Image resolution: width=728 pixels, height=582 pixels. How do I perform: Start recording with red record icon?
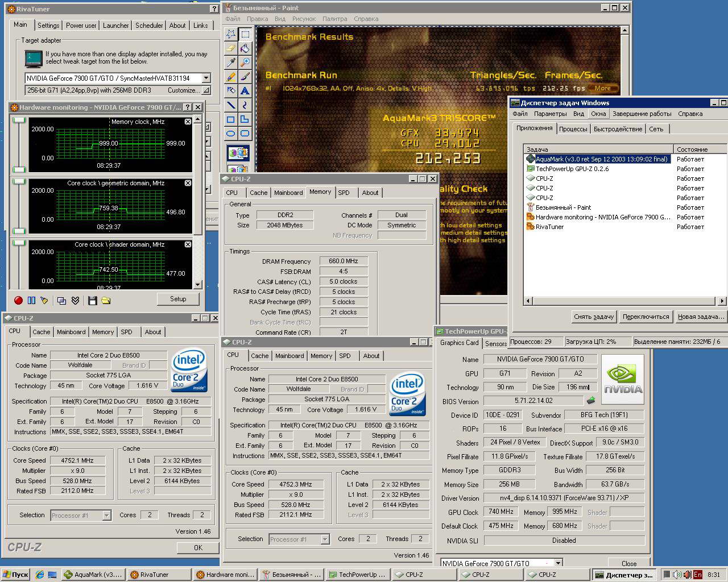coord(18,300)
